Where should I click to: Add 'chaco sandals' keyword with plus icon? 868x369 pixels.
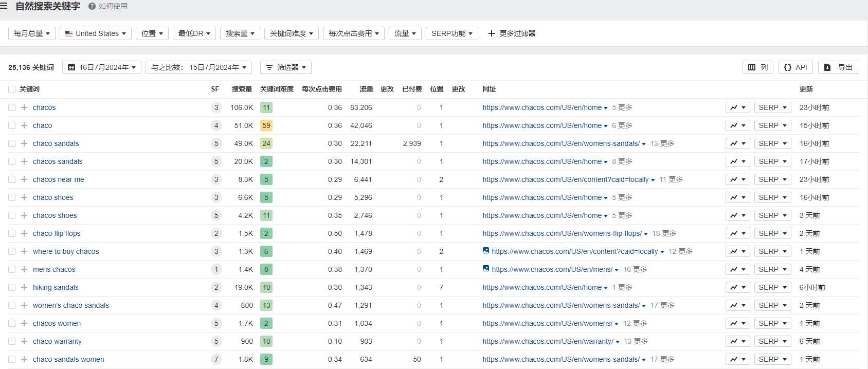(24, 143)
